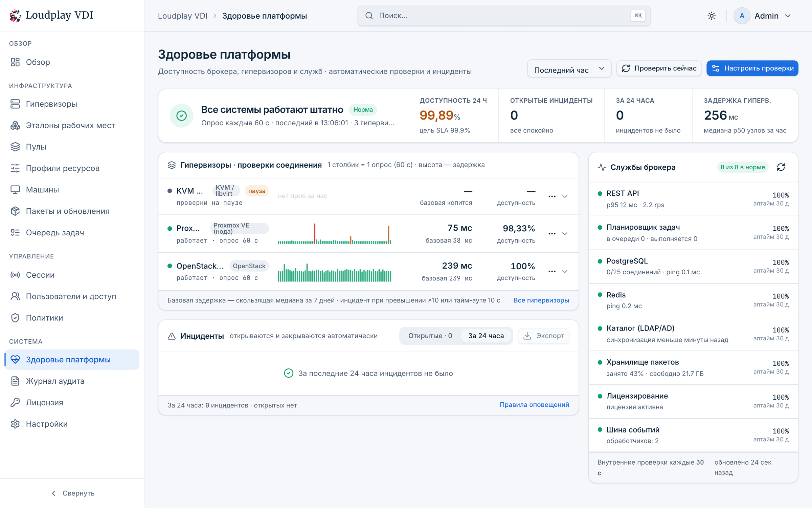812x508 pixels.
Task: Click the пауза badge on KVM row
Action: coord(257,191)
